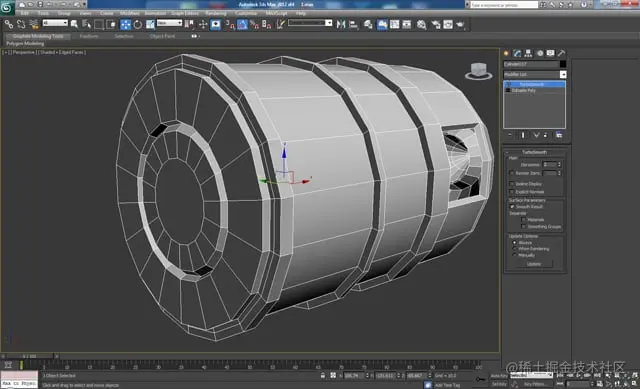Click the Pin Stack button
The width and height of the screenshot is (640, 389).
coord(510,135)
